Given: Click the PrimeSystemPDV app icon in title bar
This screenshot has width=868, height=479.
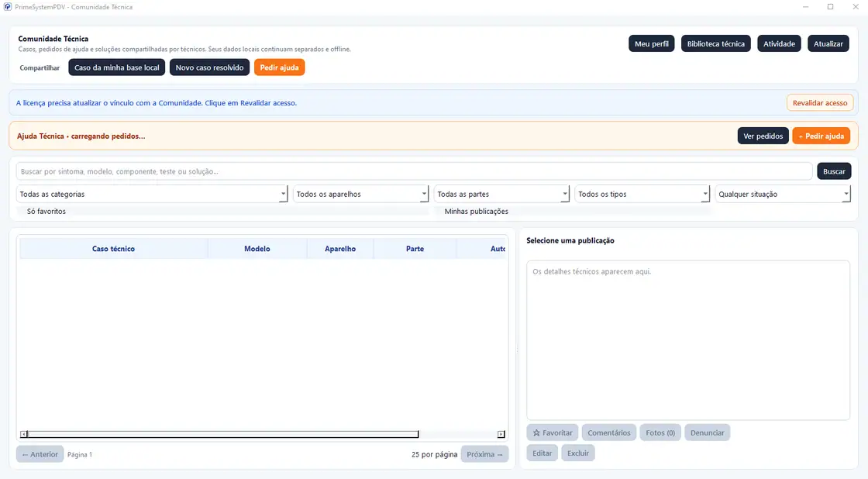Looking at the screenshot, I should pos(8,7).
